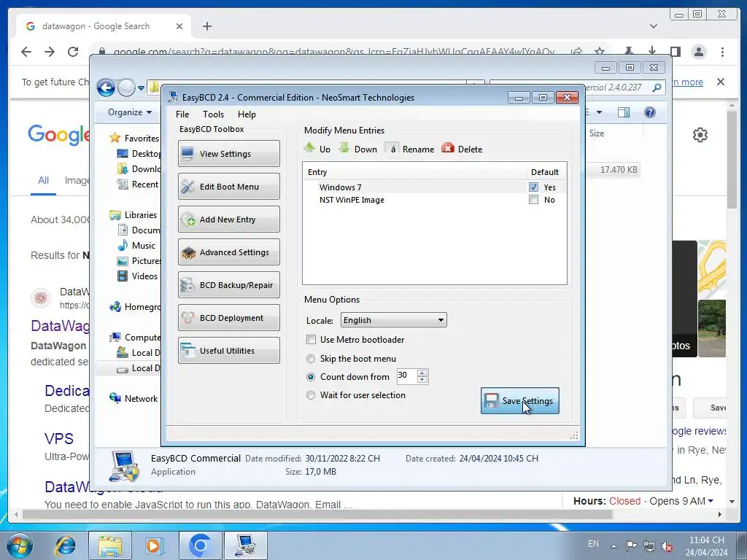Increase countdown value with up spinner
Viewport: 747px width, 560px height.
coord(422,373)
